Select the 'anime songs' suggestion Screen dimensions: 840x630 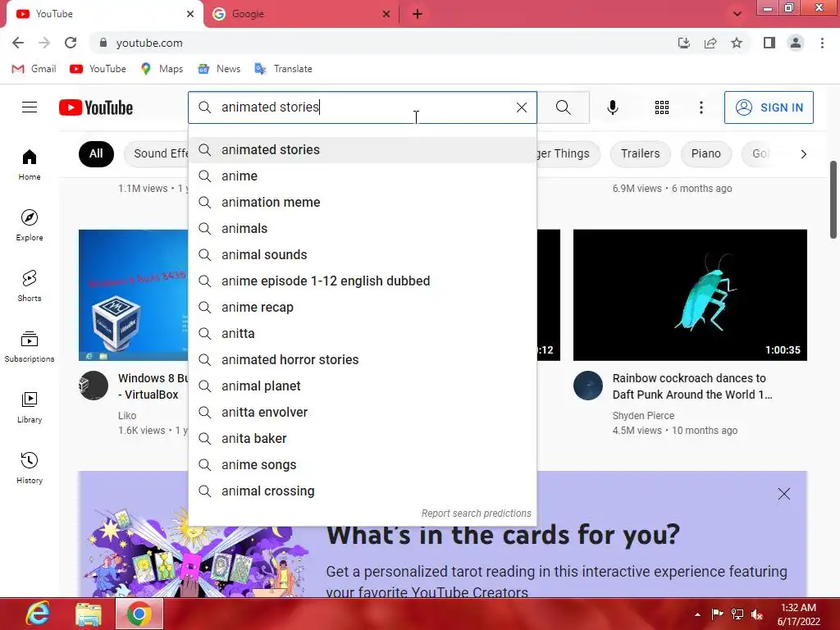click(363, 464)
